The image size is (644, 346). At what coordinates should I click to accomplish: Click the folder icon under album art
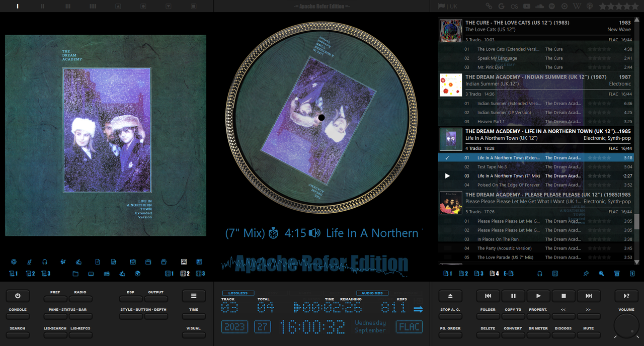[75, 274]
